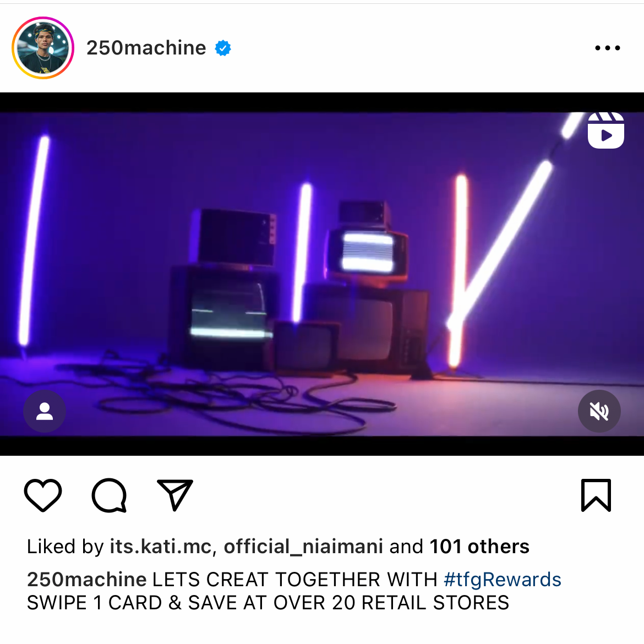
Task: Unmute the video using the speaker icon
Action: [599, 411]
